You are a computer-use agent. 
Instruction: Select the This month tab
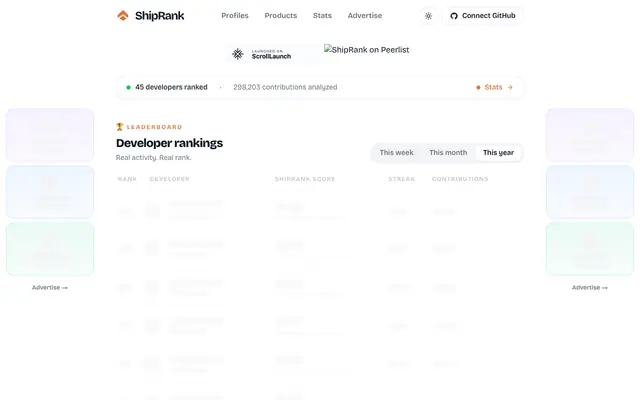coord(448,153)
